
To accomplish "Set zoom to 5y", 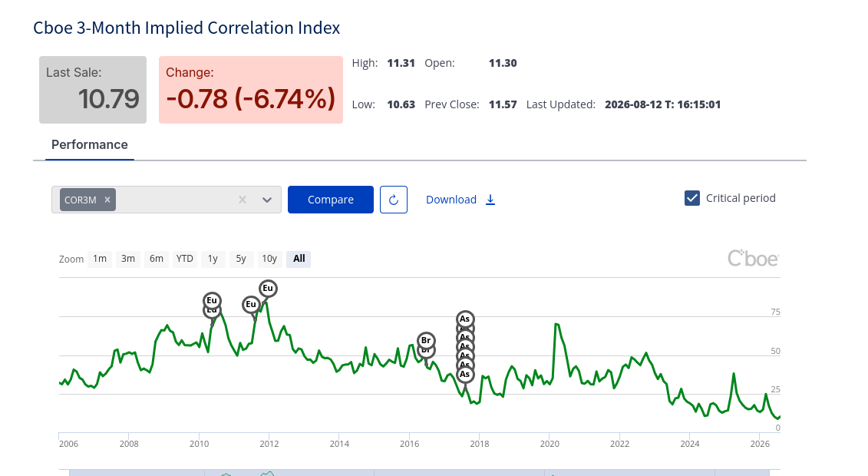I will pyautogui.click(x=241, y=259).
